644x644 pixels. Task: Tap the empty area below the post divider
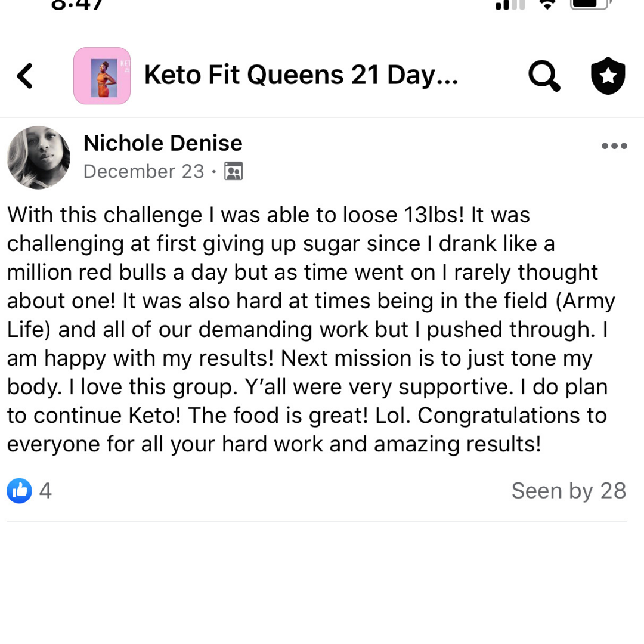click(322, 583)
